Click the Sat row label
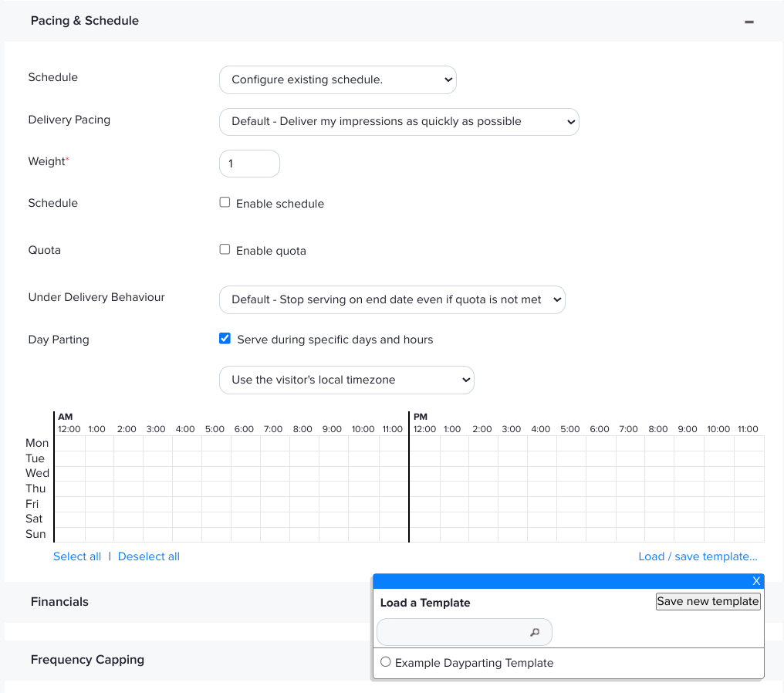Image resolution: width=784 pixels, height=693 pixels. (x=34, y=519)
